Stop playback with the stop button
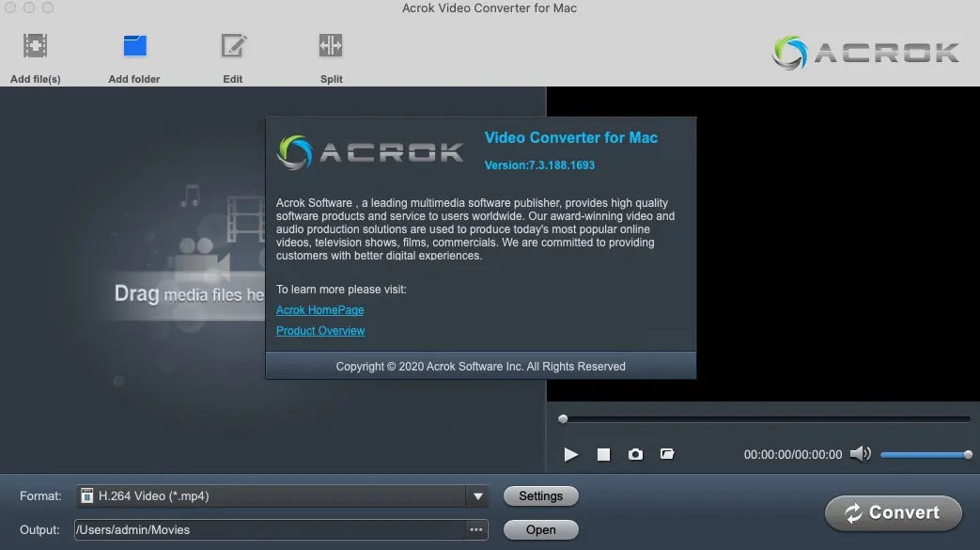 pos(603,455)
